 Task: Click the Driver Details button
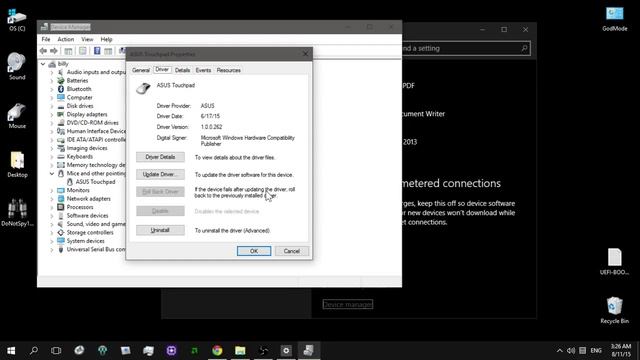[160, 157]
